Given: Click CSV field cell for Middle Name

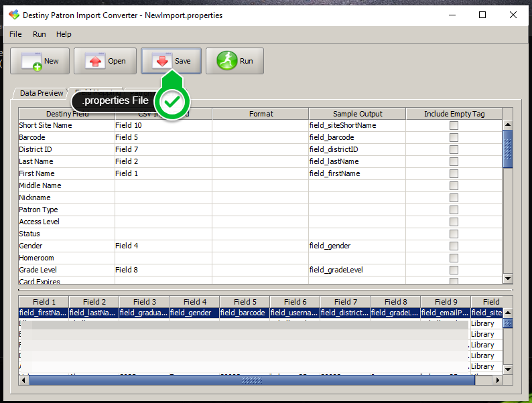Looking at the screenshot, I should [163, 185].
